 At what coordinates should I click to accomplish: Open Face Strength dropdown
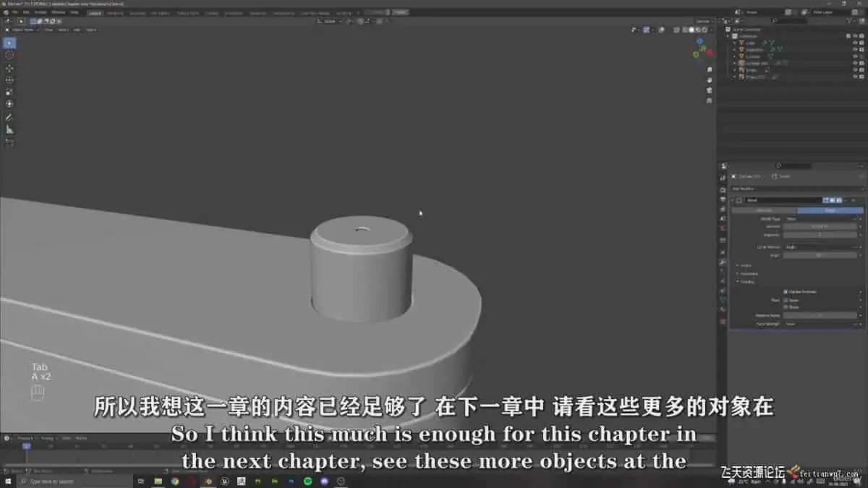click(821, 324)
